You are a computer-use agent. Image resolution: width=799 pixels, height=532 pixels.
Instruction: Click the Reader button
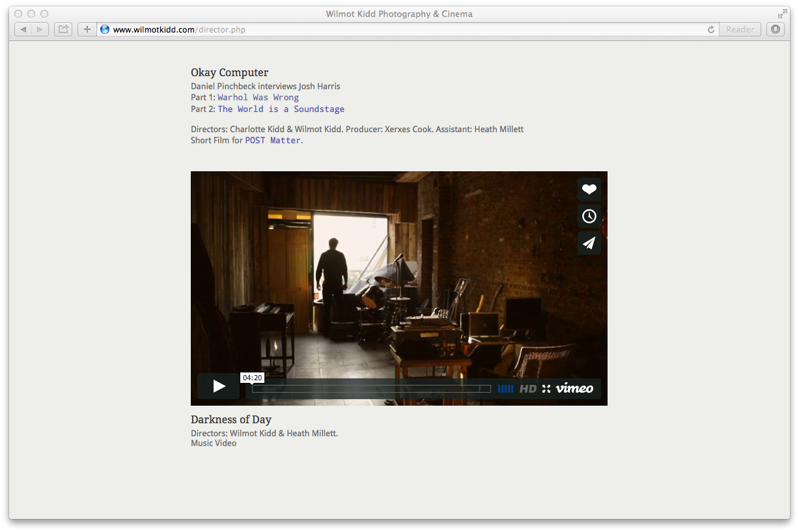pos(740,29)
